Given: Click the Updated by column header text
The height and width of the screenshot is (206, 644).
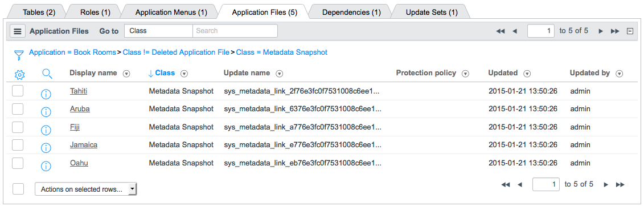Looking at the screenshot, I should [x=590, y=73].
